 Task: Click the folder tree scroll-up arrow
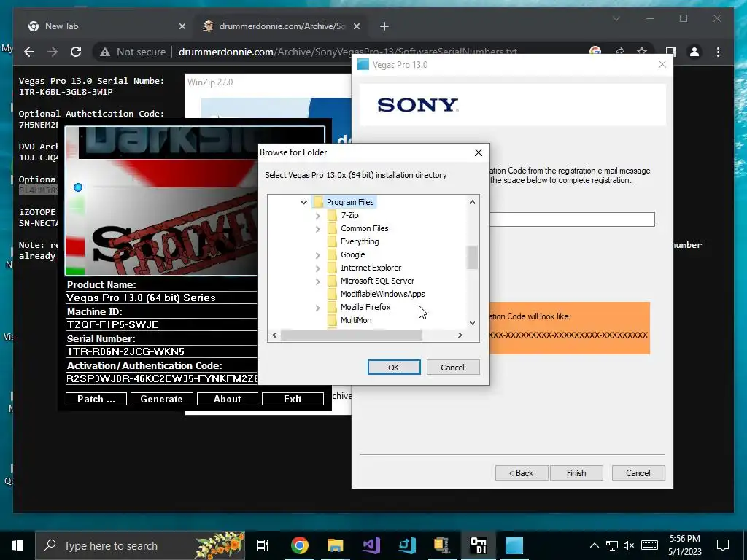472,202
